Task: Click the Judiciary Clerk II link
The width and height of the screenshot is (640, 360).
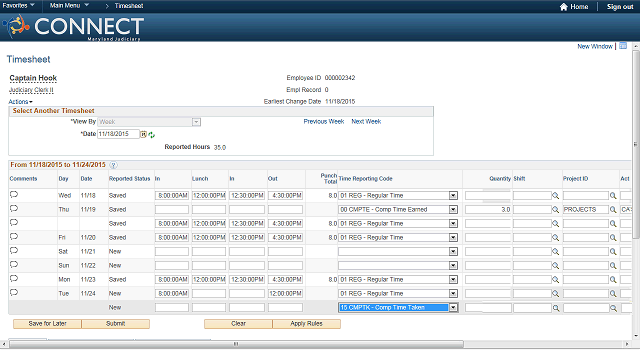Action: [x=31, y=90]
